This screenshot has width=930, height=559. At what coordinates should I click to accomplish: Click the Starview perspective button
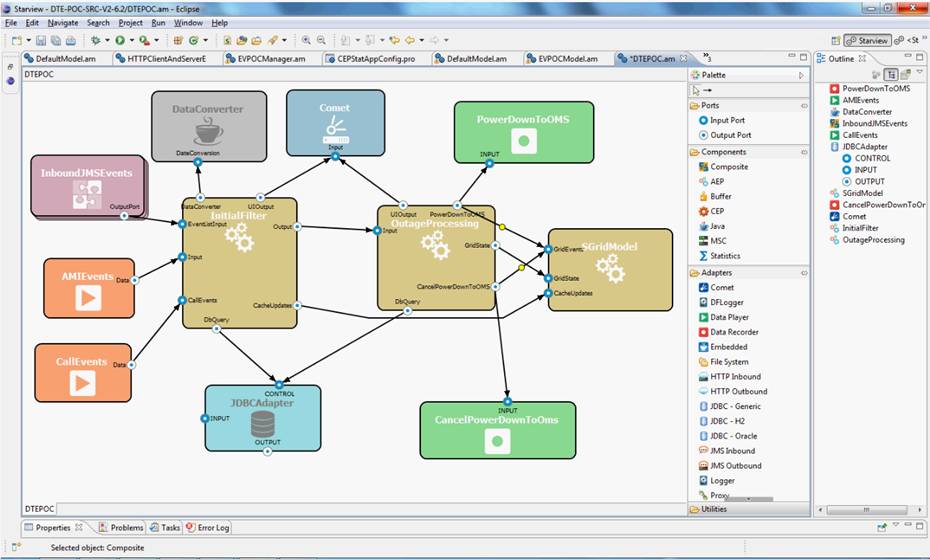pos(867,40)
